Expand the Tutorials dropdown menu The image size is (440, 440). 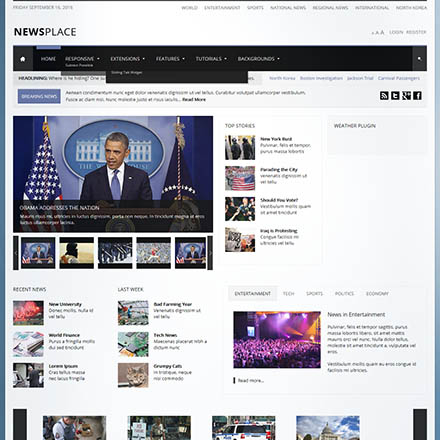coord(211,59)
